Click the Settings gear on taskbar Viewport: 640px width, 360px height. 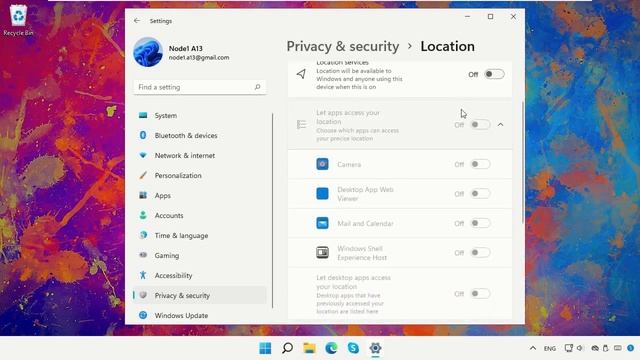(376, 348)
